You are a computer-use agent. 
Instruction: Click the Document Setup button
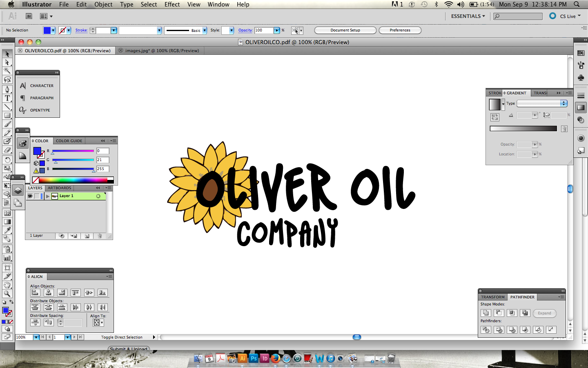345,30
